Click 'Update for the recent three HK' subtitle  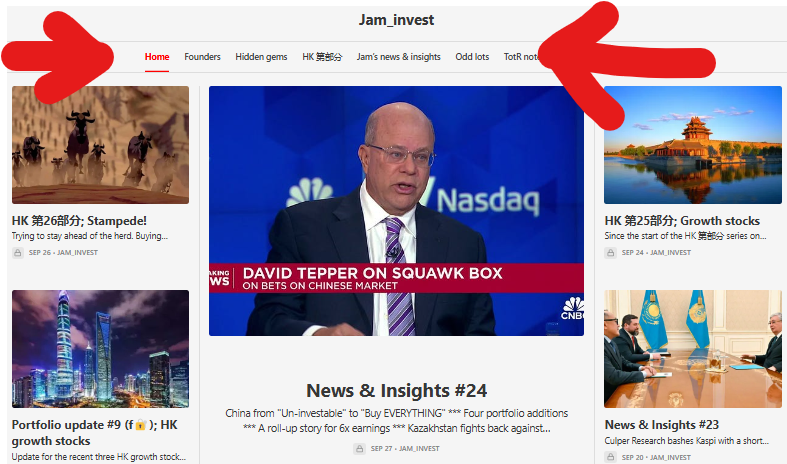99,456
